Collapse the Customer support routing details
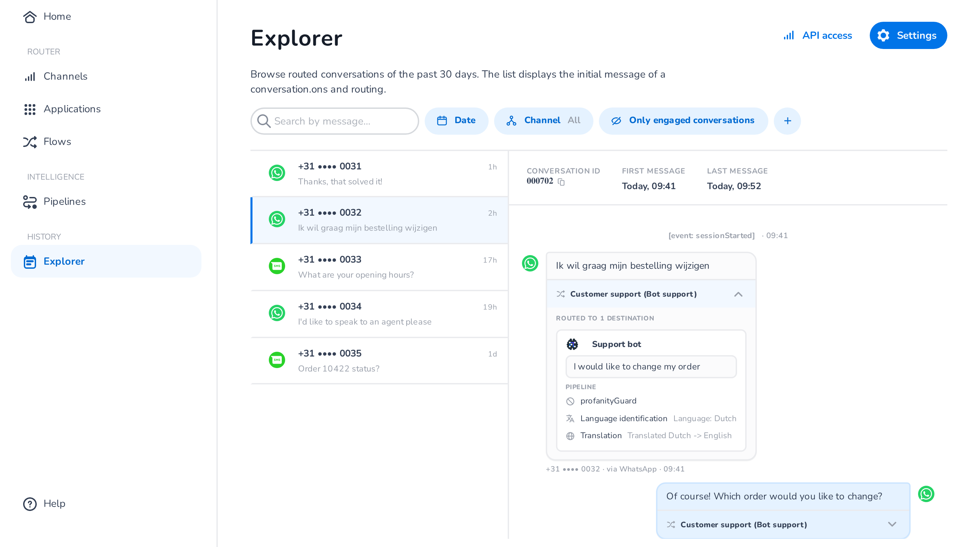Screen dimensions: 980x547 coord(738,295)
